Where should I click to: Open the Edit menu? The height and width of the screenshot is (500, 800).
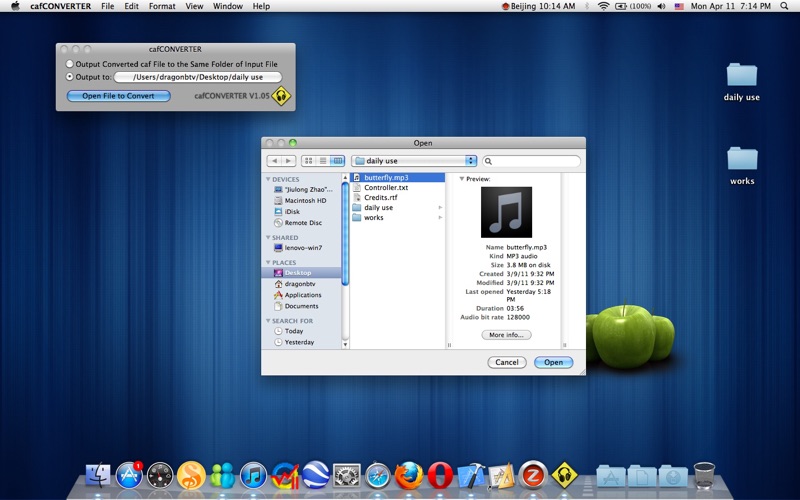[132, 6]
